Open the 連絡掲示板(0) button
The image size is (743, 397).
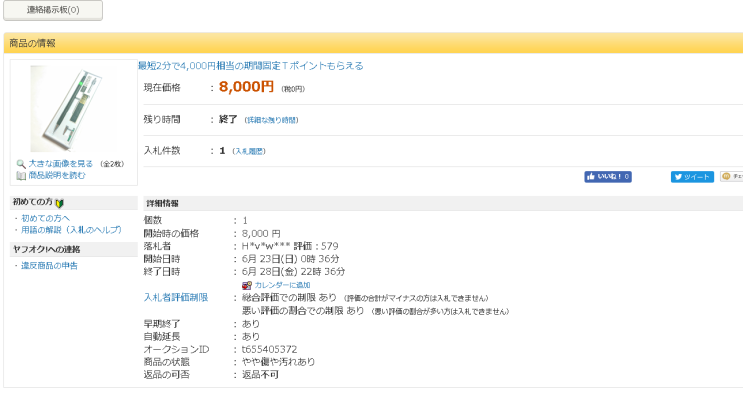[53, 10]
